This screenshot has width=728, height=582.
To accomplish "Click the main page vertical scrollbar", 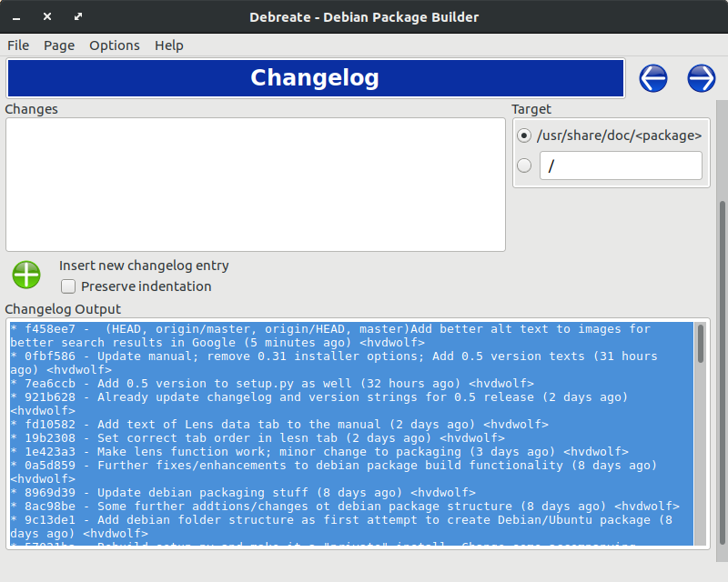I will coord(722,371).
